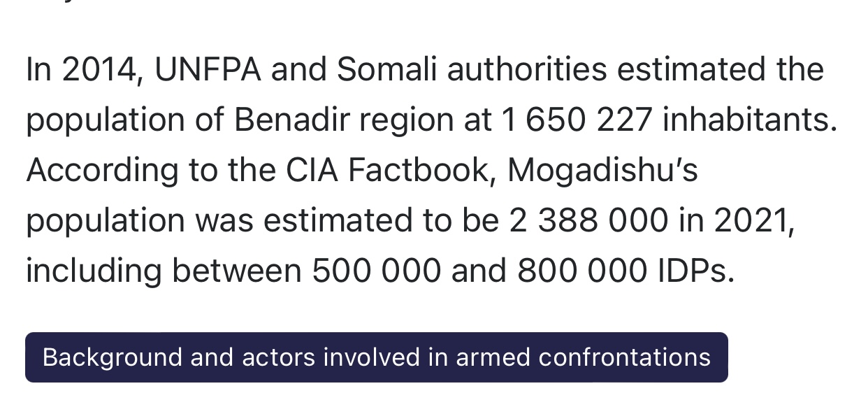Click the word including
The image size is (868, 407).
tap(94, 273)
